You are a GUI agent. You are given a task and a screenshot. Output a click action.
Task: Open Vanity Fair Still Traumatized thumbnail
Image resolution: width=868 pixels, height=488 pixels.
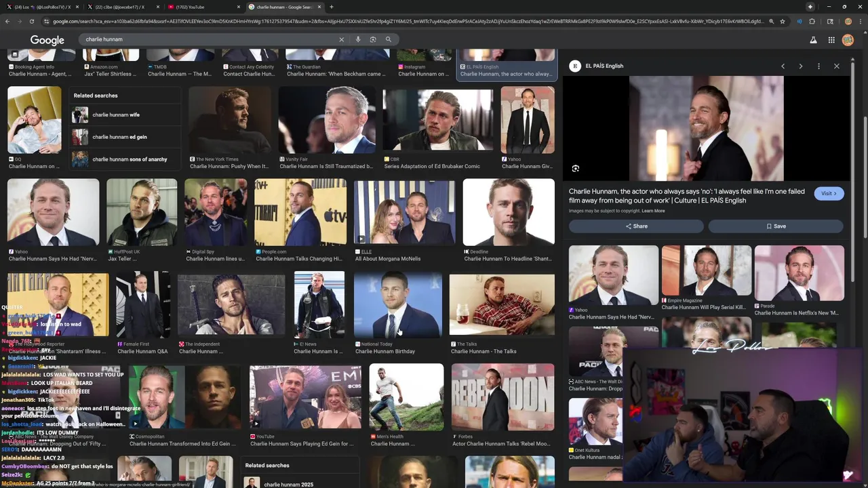[x=327, y=120]
